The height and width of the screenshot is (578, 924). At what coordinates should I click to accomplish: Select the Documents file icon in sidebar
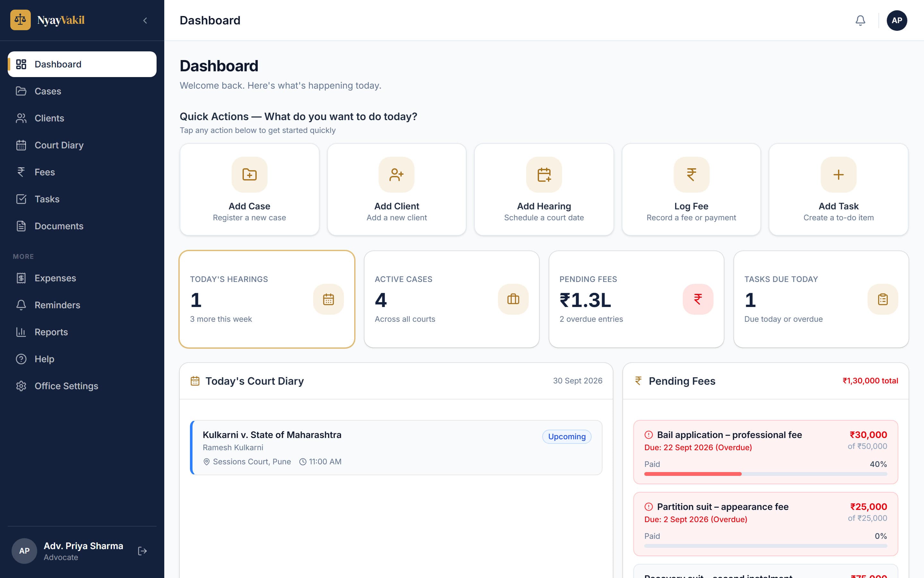click(x=21, y=226)
